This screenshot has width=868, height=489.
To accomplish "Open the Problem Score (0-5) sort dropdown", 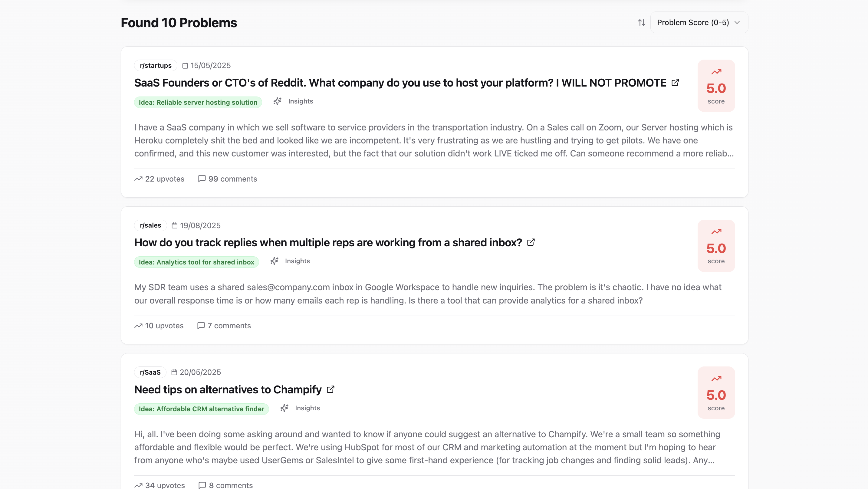I will (x=698, y=22).
